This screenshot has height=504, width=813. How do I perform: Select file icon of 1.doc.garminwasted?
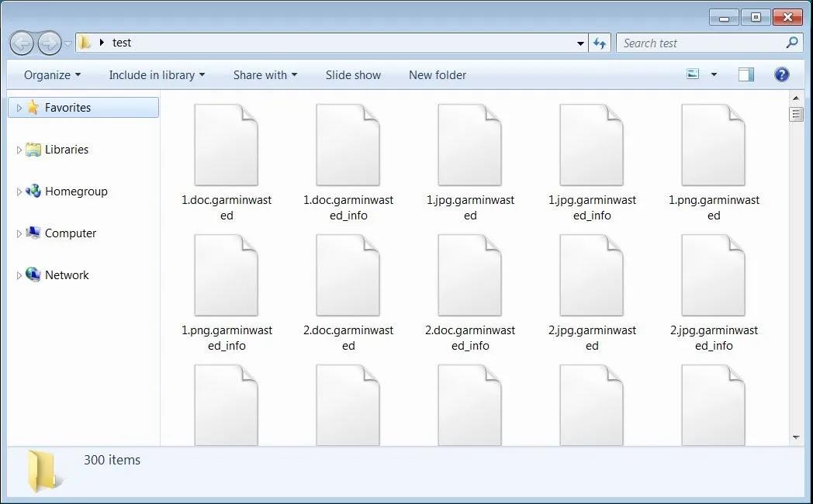pos(226,144)
